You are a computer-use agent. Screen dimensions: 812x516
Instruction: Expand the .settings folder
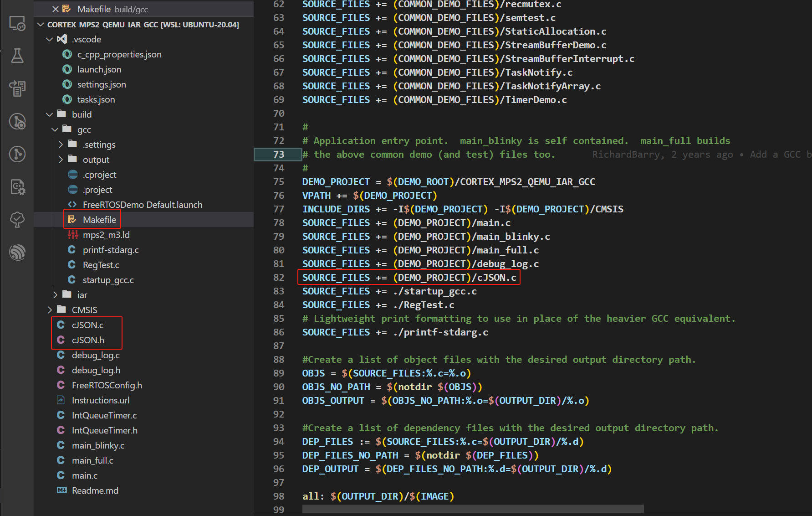click(61, 144)
